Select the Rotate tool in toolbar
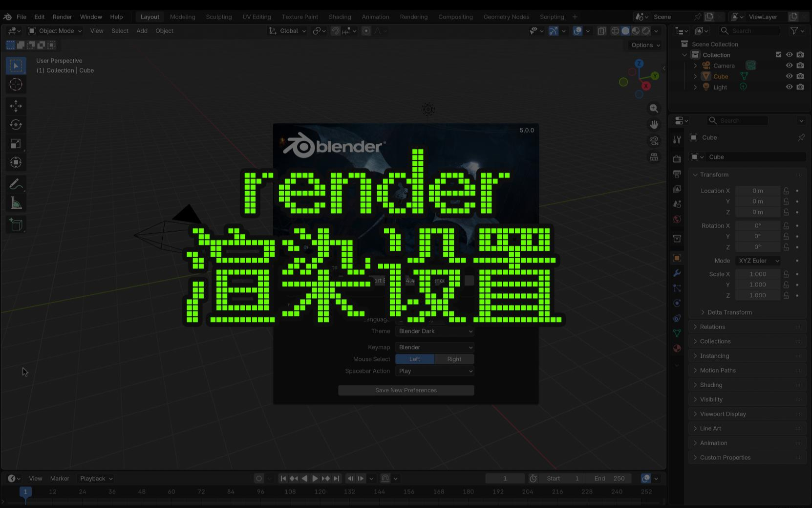812x508 pixels. pyautogui.click(x=16, y=125)
